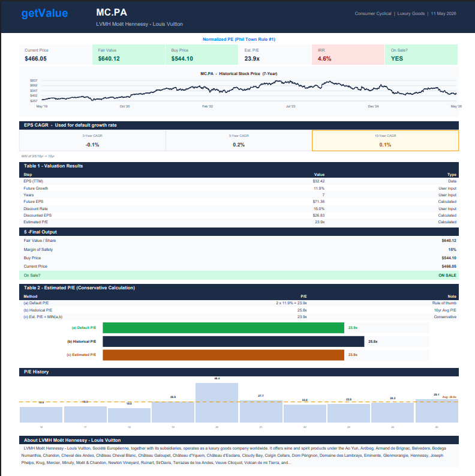Click the 11 May 2026 date
Viewport: 475px width, 476px height.
coord(443,13)
